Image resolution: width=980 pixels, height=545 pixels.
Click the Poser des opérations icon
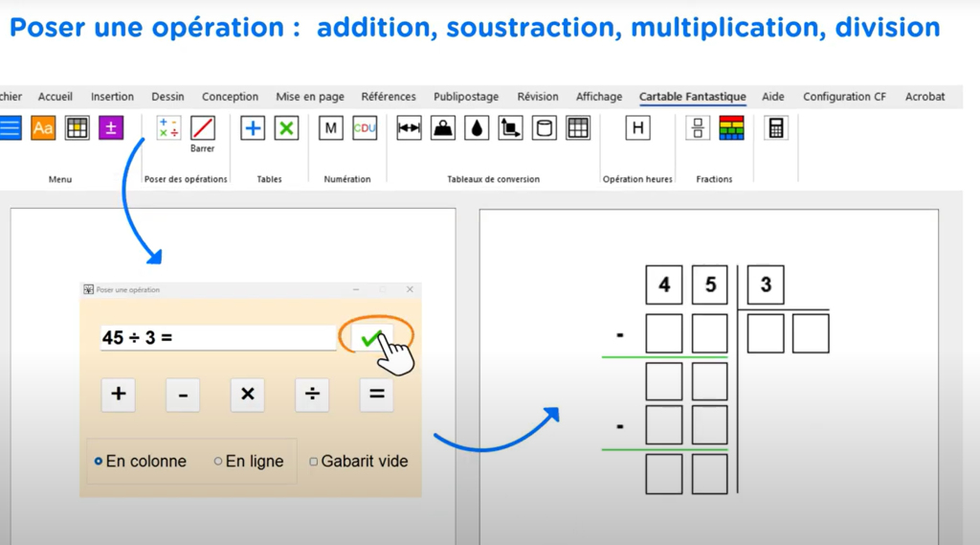click(168, 128)
